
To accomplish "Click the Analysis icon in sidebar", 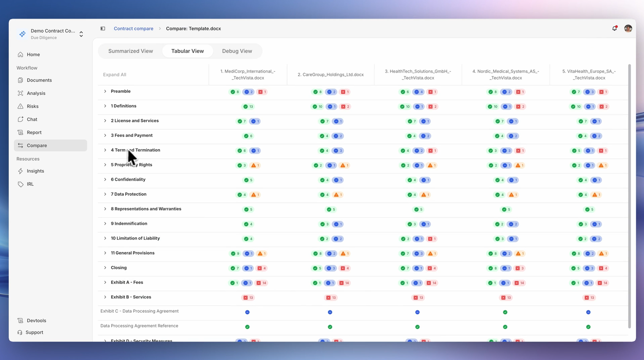I will (x=20, y=93).
